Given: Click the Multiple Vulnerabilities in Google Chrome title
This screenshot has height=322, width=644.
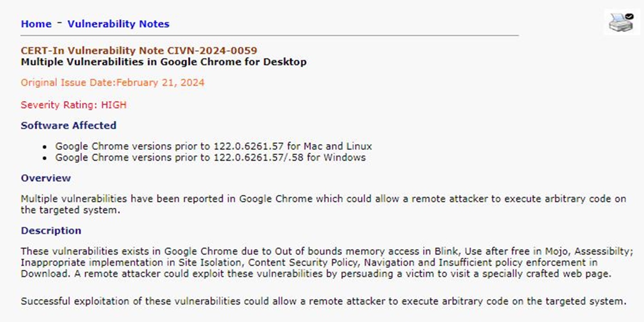Looking at the screenshot, I should (163, 62).
